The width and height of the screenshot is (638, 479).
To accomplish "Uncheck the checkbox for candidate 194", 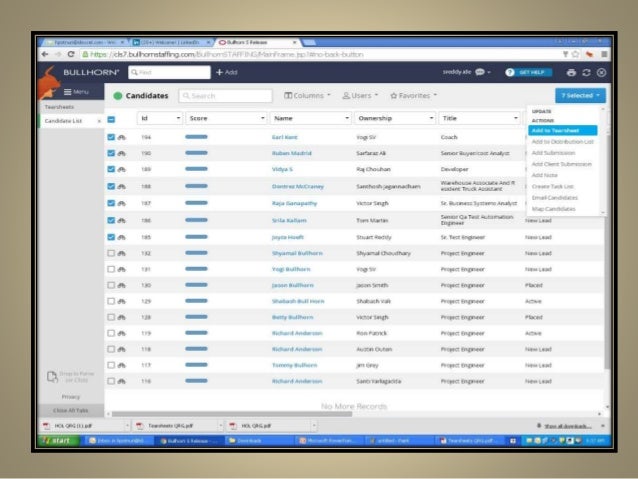I will click(x=111, y=137).
